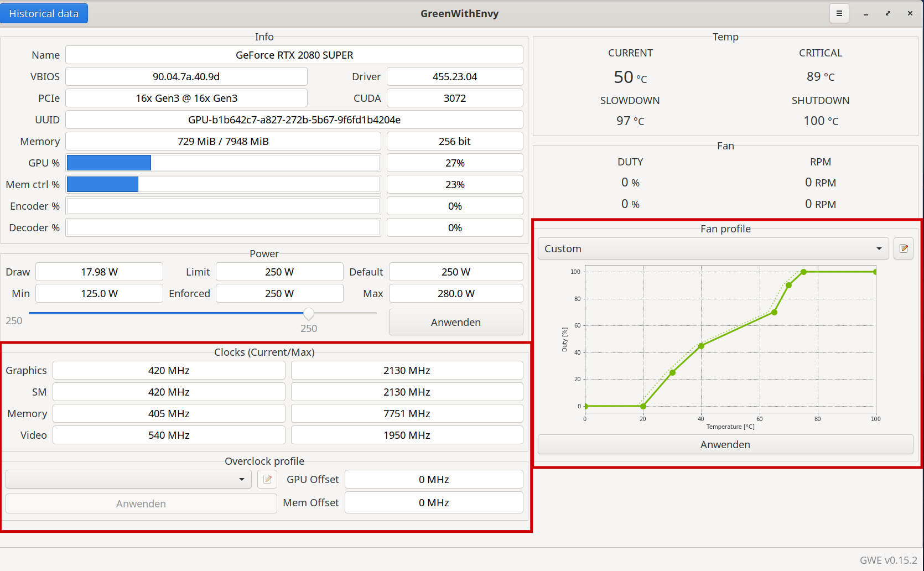Click the memory usage 729 MiB field

coord(223,141)
